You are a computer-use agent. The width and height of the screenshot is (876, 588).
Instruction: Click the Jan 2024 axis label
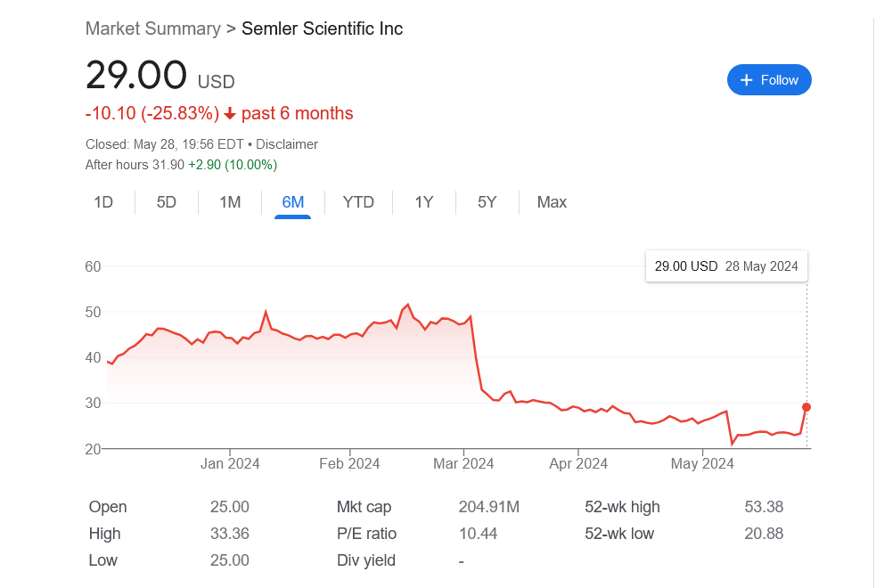pos(229,463)
